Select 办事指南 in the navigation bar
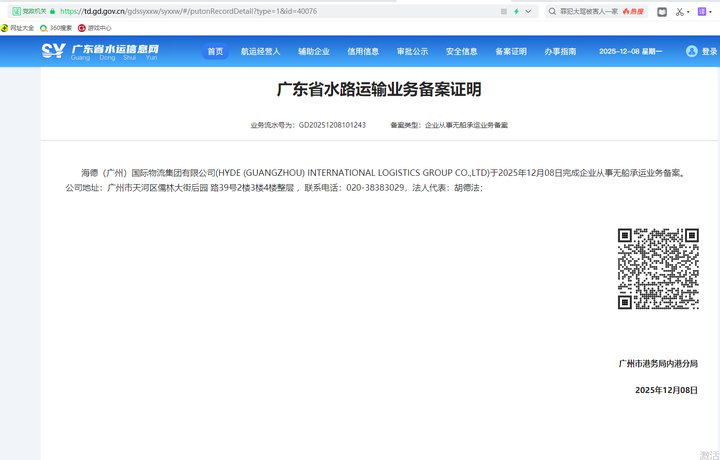The height and width of the screenshot is (460, 720). pyautogui.click(x=560, y=51)
